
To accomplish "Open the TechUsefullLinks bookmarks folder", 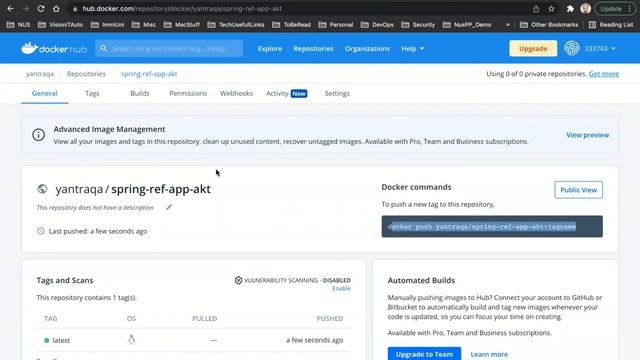I will click(x=236, y=24).
